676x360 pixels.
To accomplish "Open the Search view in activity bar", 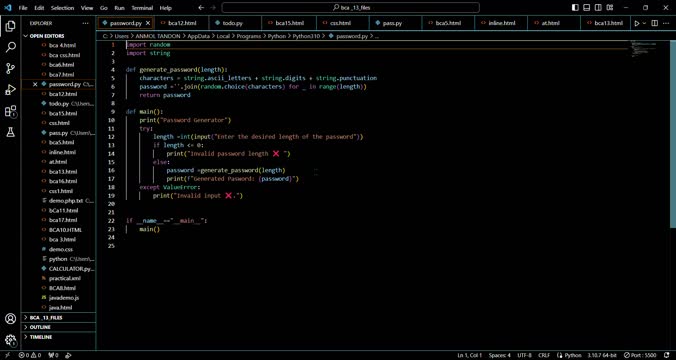I will coord(10,47).
